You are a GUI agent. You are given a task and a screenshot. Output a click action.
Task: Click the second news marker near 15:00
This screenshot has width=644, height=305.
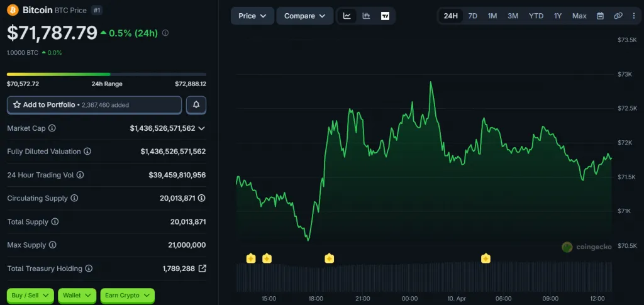click(x=267, y=258)
